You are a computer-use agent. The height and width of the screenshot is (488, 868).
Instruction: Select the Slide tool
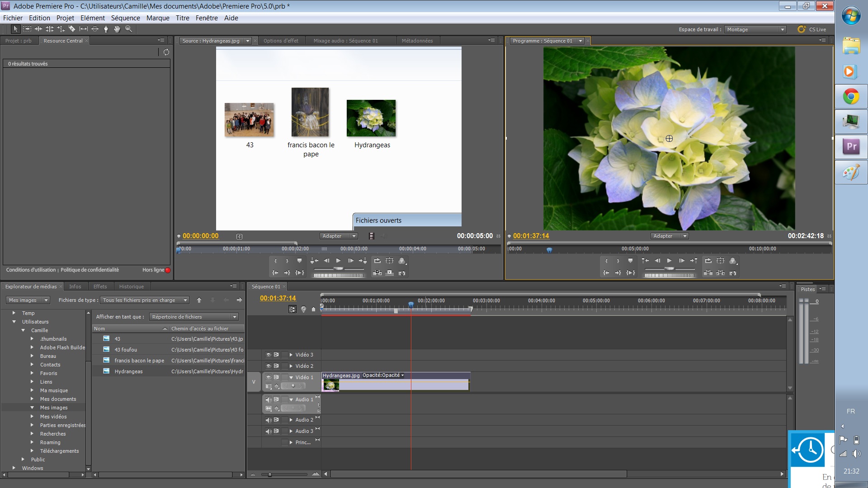[x=95, y=29]
